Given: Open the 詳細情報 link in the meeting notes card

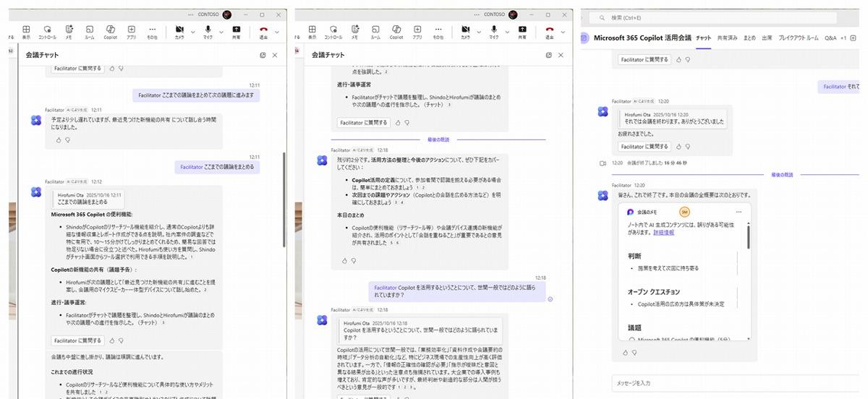Looking at the screenshot, I should point(663,233).
